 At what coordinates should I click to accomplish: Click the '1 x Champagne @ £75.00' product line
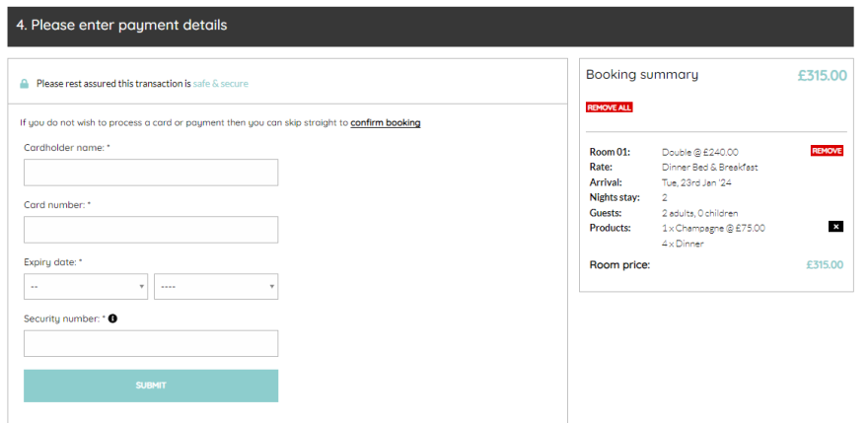click(x=713, y=228)
